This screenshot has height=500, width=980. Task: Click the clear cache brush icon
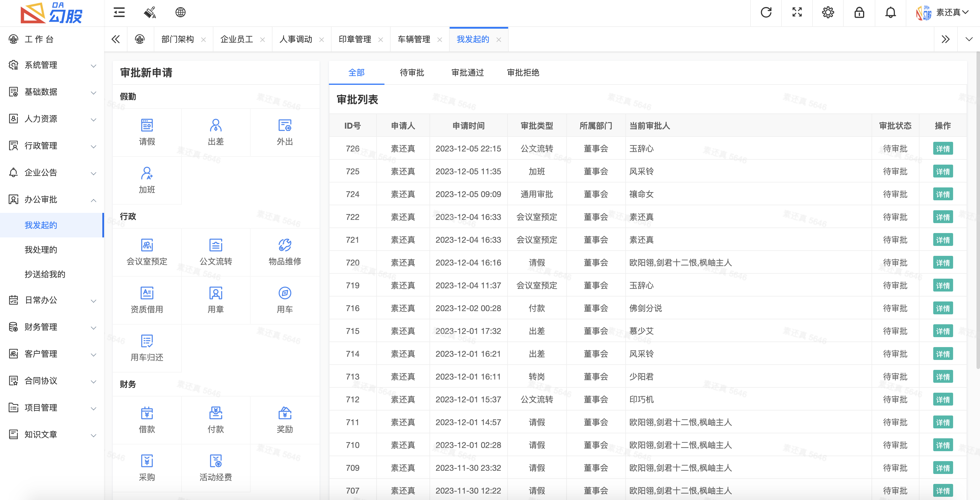150,13
